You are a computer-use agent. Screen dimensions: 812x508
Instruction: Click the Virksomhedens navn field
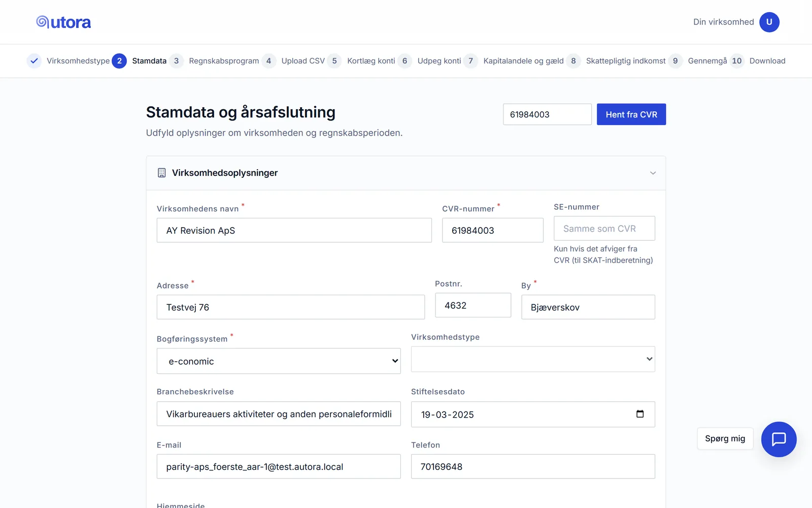[294, 230]
